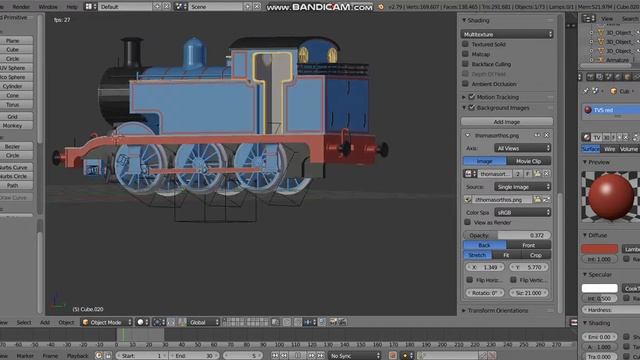Open the Playback menu in timeline
640x360 pixels.
click(x=78, y=356)
